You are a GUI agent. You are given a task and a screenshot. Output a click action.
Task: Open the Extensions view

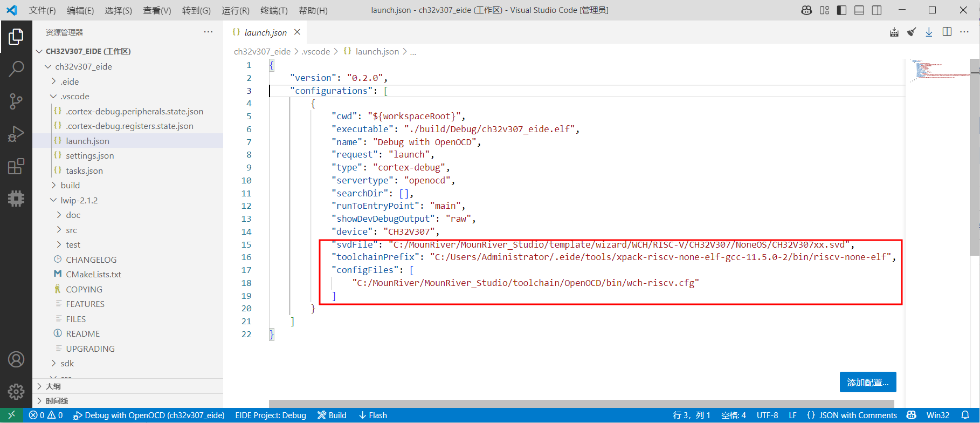tap(16, 166)
